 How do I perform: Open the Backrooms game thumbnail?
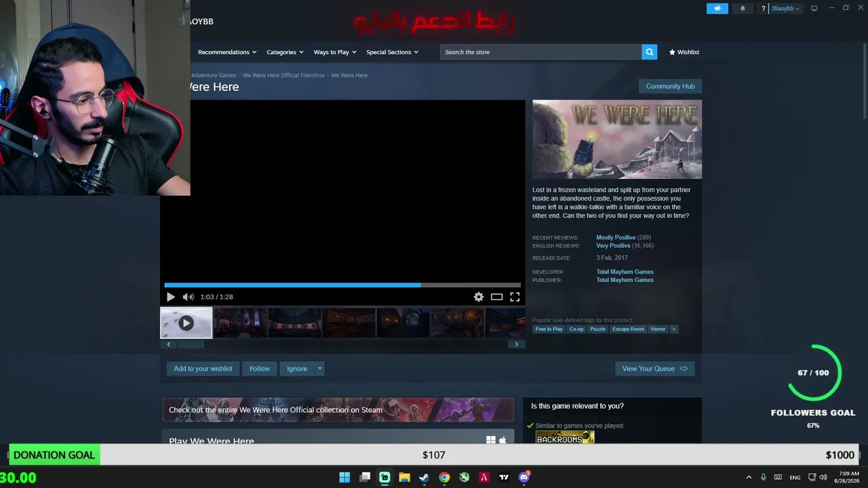click(x=565, y=438)
